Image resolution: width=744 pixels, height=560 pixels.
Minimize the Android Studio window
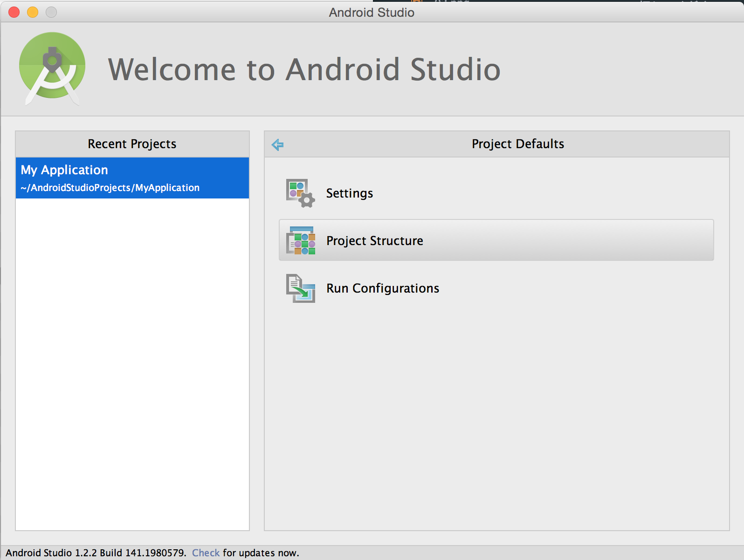pos(33,12)
